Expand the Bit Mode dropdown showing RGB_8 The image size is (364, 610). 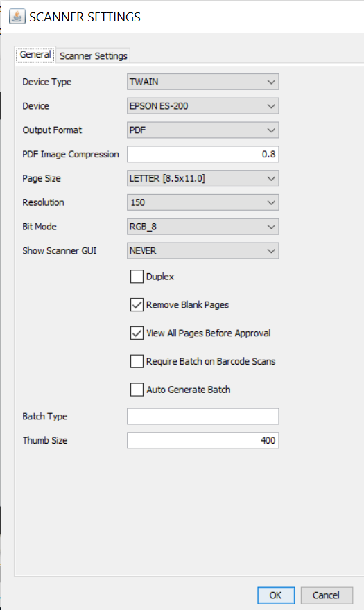click(203, 227)
